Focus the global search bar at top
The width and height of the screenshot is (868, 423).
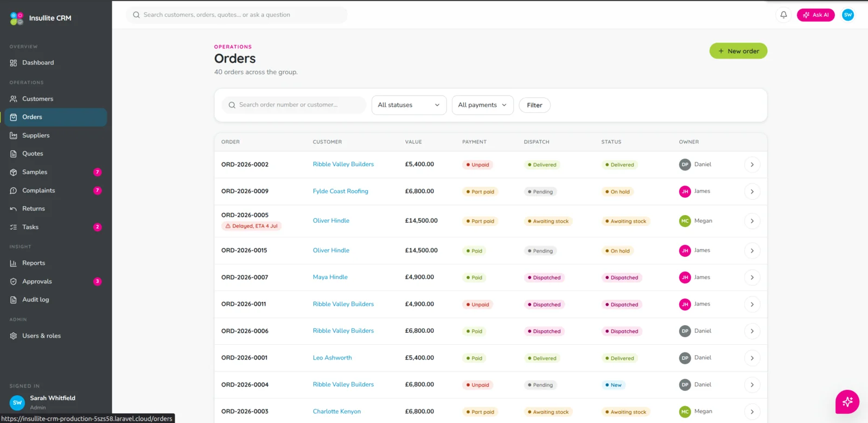[237, 15]
